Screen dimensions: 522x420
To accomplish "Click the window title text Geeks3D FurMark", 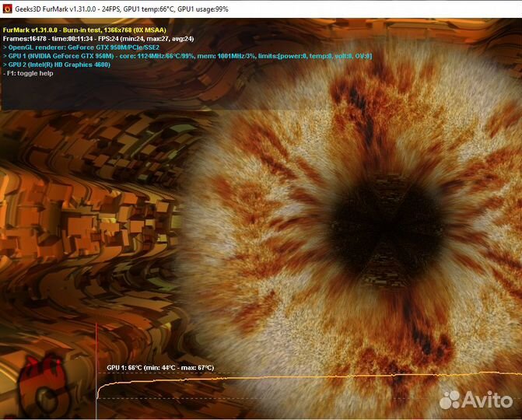I will [54, 6].
